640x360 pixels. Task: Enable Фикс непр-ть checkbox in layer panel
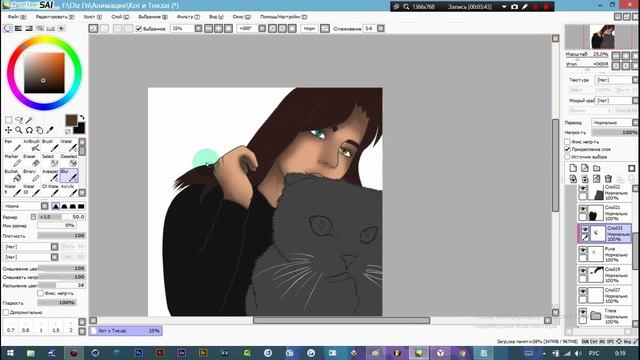(567, 142)
